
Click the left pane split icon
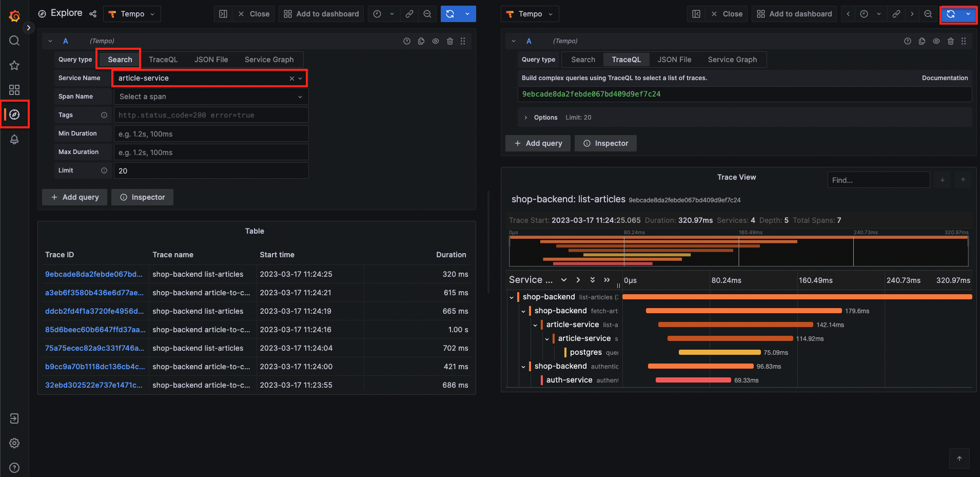point(223,14)
